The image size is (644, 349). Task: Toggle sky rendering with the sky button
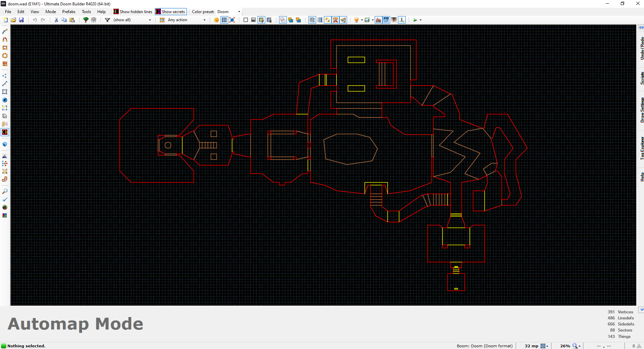pyautogui.click(x=385, y=20)
